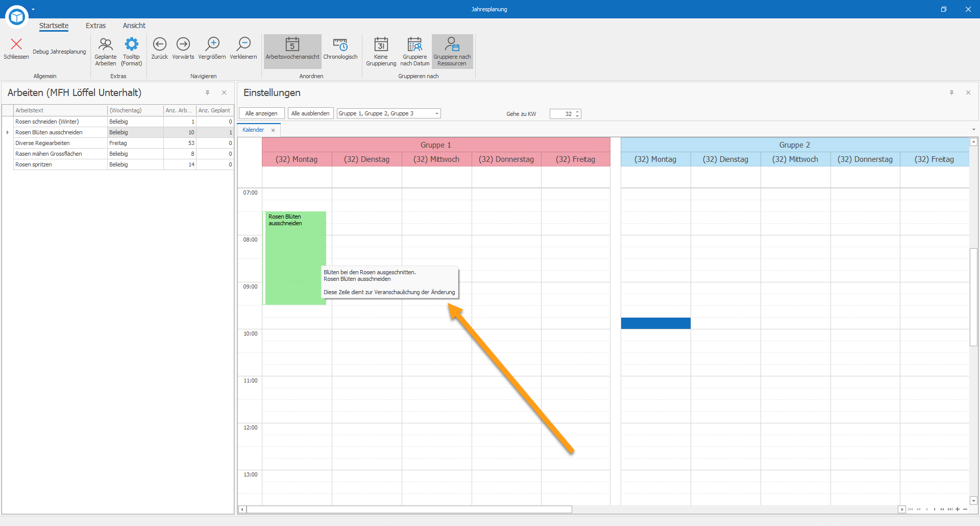This screenshot has width=980, height=526.
Task: Open the Tooltip (Format) gear icon
Action: coord(131,52)
